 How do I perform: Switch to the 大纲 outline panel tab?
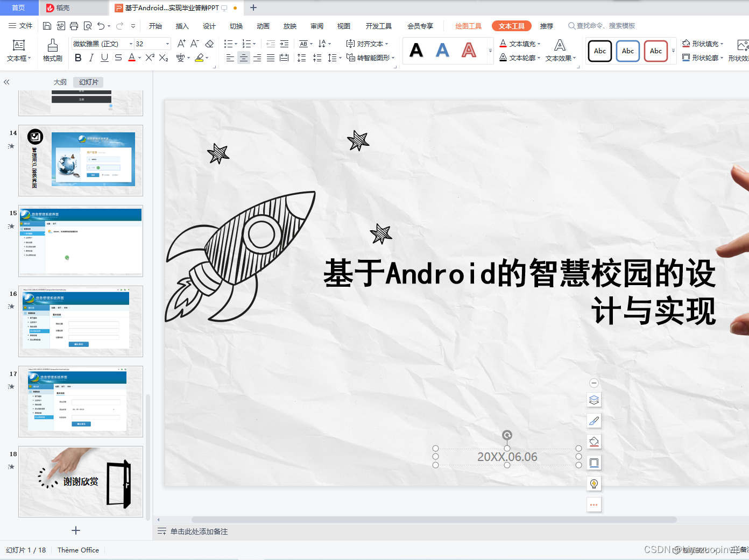tap(60, 82)
